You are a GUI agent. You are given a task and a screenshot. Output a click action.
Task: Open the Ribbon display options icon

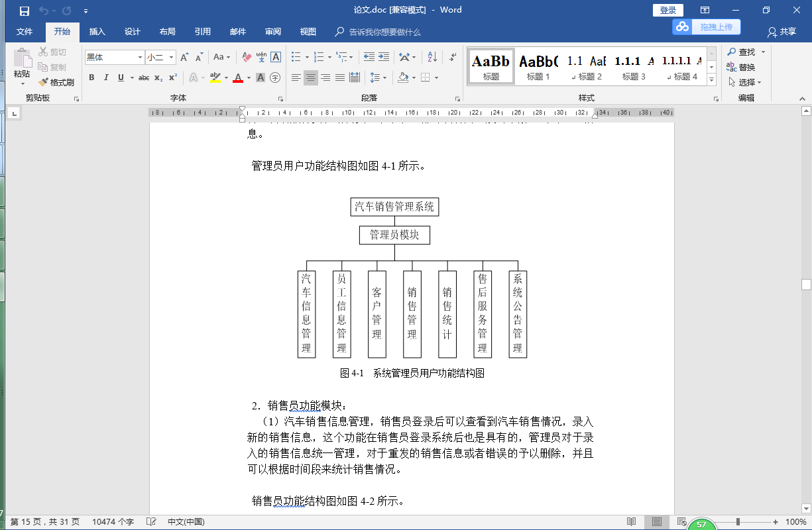pyautogui.click(x=705, y=10)
